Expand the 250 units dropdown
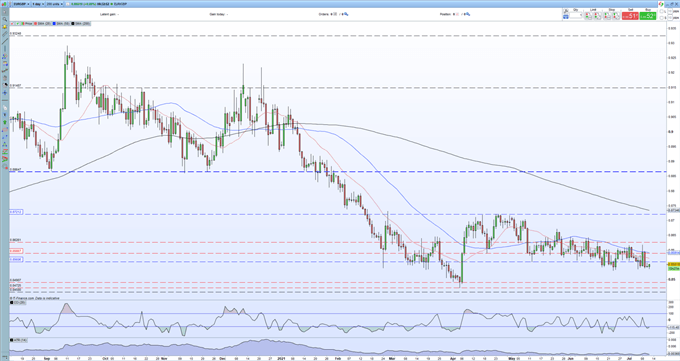 (x=54, y=4)
